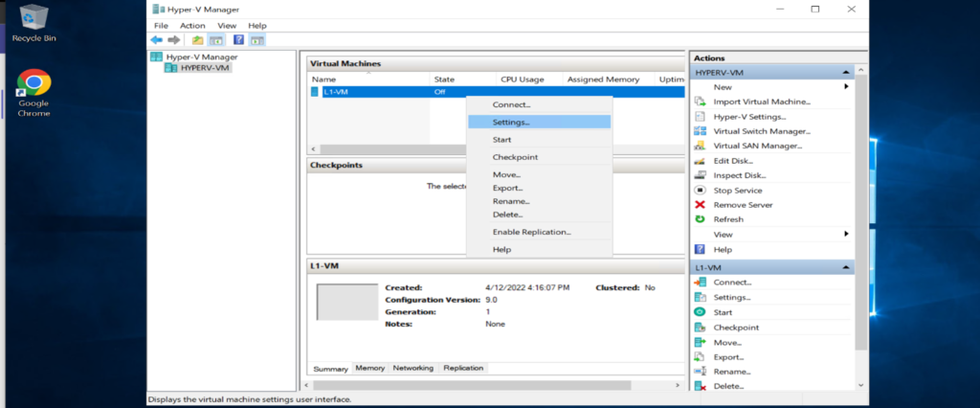Choose Settings... from the context menu
Screen dimensions: 980x408
pos(540,122)
